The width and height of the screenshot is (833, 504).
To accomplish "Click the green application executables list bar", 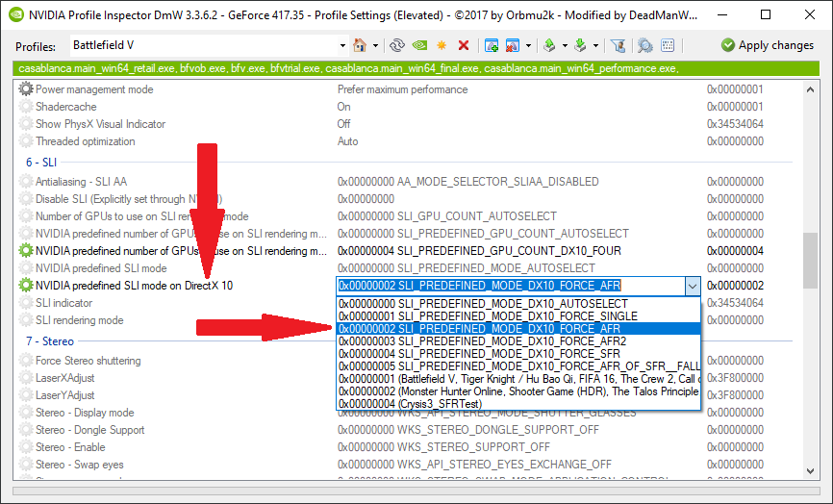I will pyautogui.click(x=416, y=68).
